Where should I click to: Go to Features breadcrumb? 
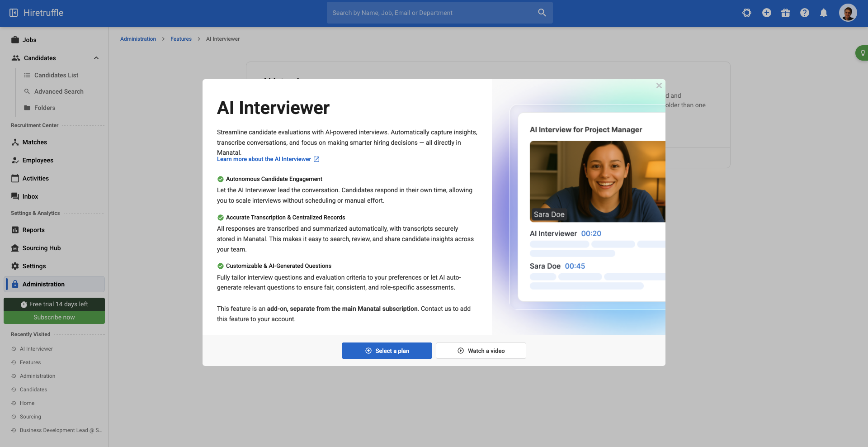tap(181, 39)
